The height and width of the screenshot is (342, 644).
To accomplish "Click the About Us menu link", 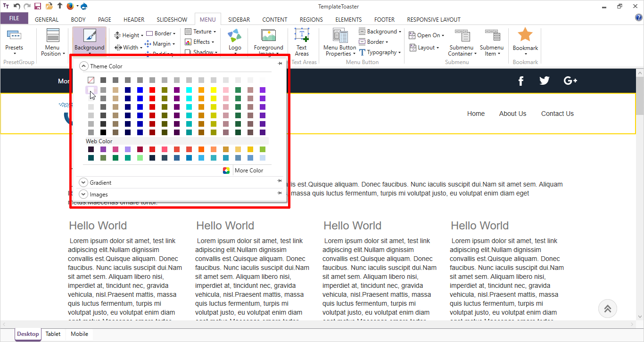I will point(512,114).
